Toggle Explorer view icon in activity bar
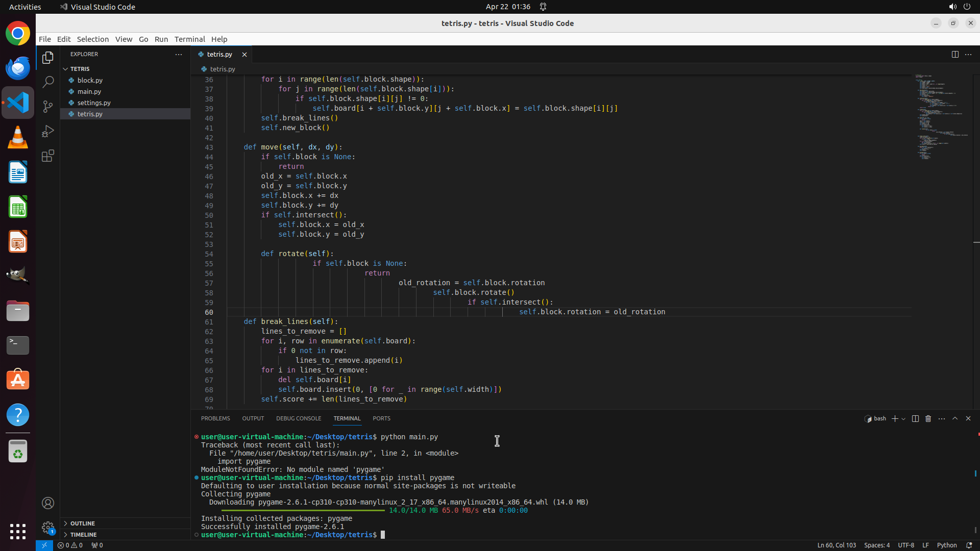 tap(48, 58)
